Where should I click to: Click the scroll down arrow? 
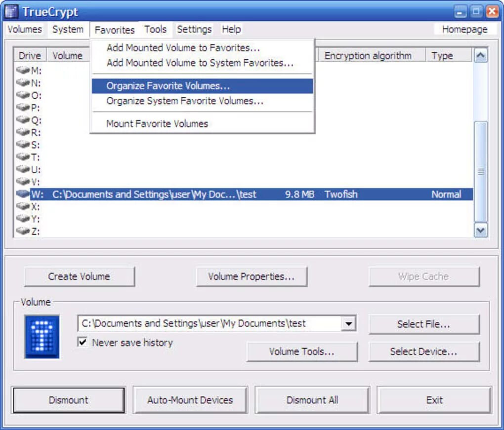tap(481, 230)
